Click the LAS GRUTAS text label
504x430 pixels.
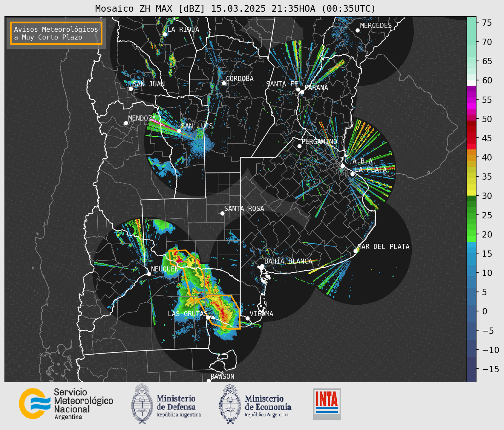tap(187, 314)
